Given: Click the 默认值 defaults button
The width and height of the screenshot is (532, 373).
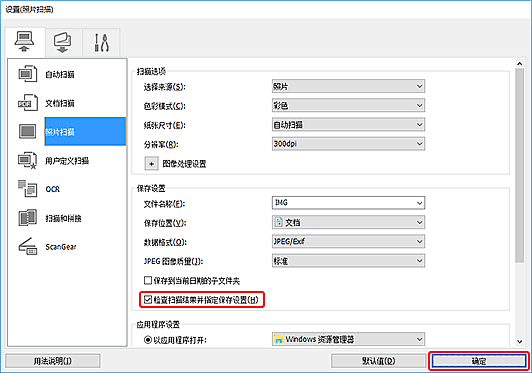Looking at the screenshot, I should click(x=378, y=361).
